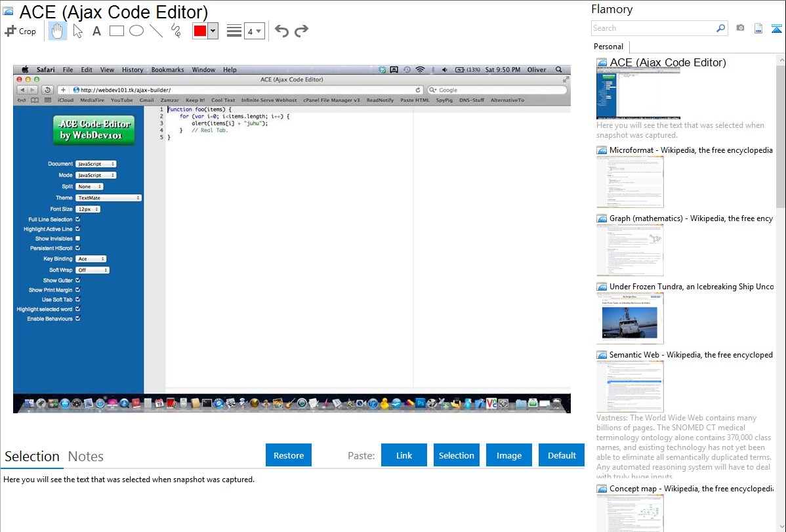Choose the arrow pointer selection tool
The image size is (786, 532).
tap(77, 31)
